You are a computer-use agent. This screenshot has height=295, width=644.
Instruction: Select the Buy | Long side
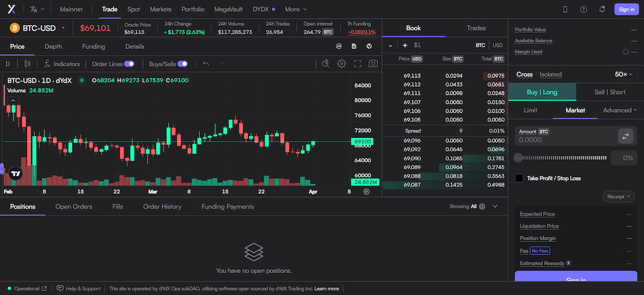point(542,92)
